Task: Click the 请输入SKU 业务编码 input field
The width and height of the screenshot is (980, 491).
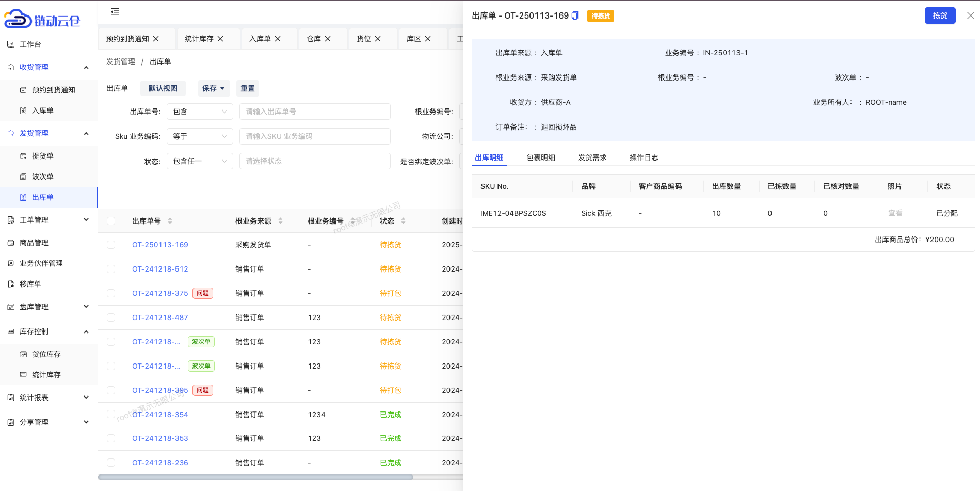Action: tap(315, 136)
